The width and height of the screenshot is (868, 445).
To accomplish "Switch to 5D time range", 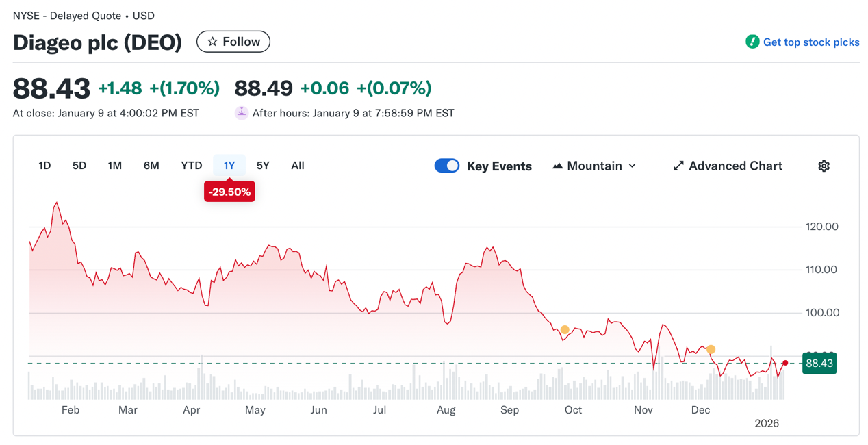I will tap(79, 166).
